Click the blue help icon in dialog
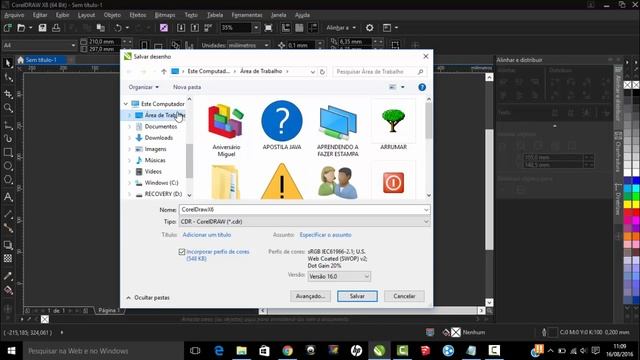This screenshot has height=360, width=640. click(422, 87)
